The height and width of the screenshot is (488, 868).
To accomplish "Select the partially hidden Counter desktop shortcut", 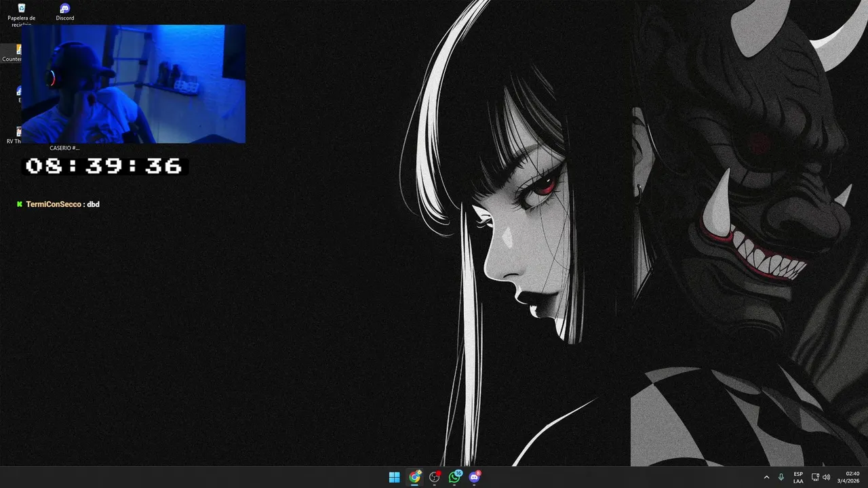I will pyautogui.click(x=11, y=54).
